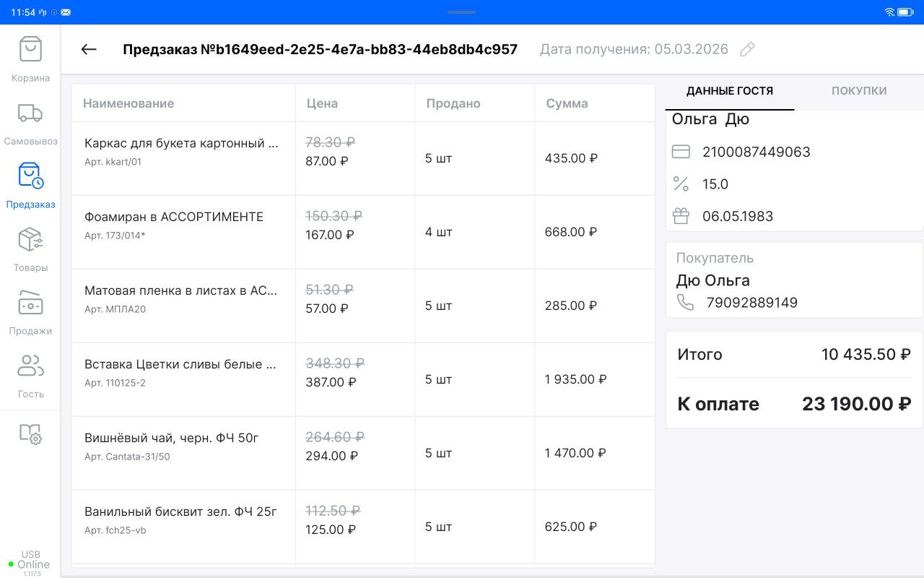Go back with the arrow icon

coord(89,49)
